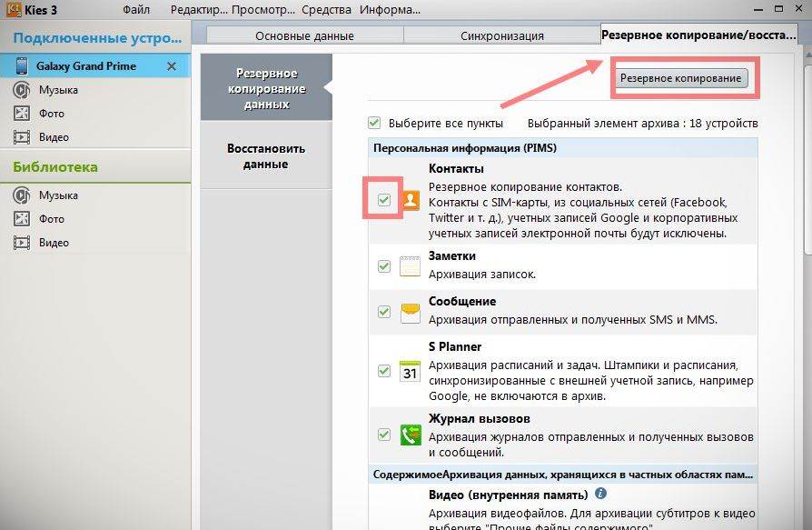Click the info icon beside Видео (внутренняя память)
Image resolution: width=812 pixels, height=530 pixels.
600,495
